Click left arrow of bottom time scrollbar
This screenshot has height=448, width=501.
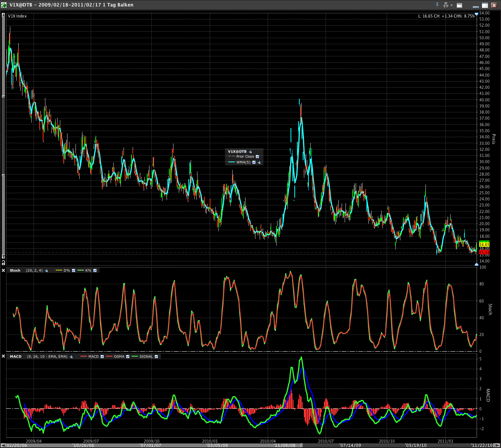pos(3,445)
